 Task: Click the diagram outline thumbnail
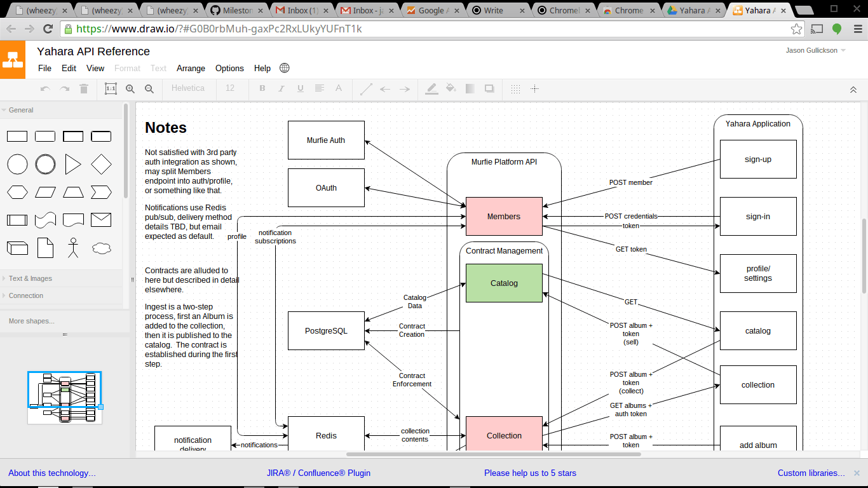tap(64, 398)
